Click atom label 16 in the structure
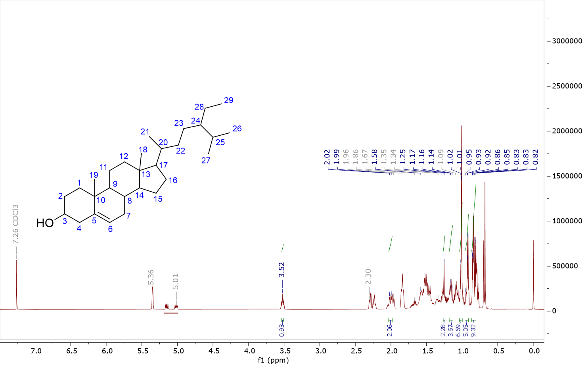Viewport: 588px width, 365px height. click(x=173, y=180)
